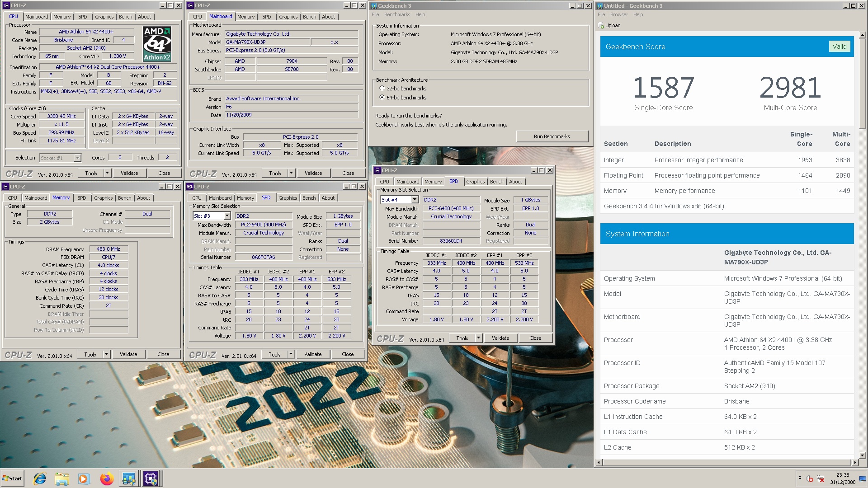This screenshot has height=488, width=868.
Task: Click the Serial Number field 8A6FCFA6
Action: tap(264, 257)
